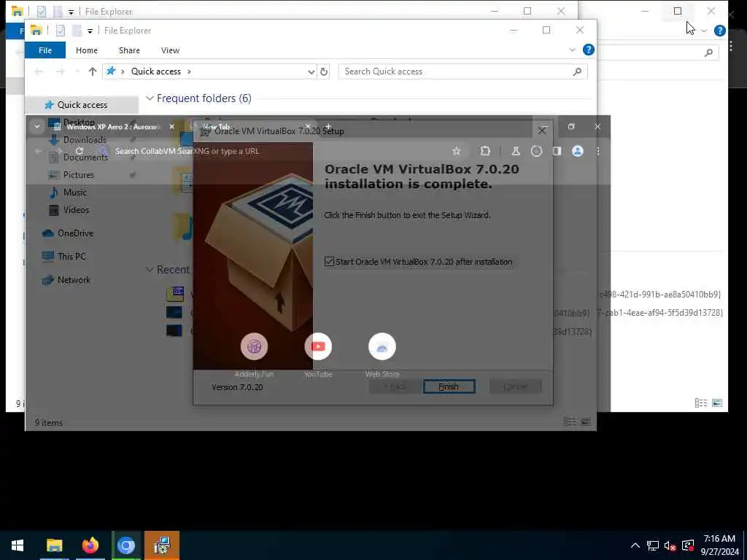Image resolution: width=747 pixels, height=560 pixels.
Task: Click Quick access breadcrumb in address bar
Action: [x=156, y=71]
